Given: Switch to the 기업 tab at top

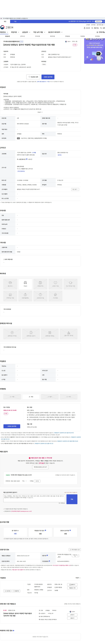Looking at the screenshot, I should 15,21.
